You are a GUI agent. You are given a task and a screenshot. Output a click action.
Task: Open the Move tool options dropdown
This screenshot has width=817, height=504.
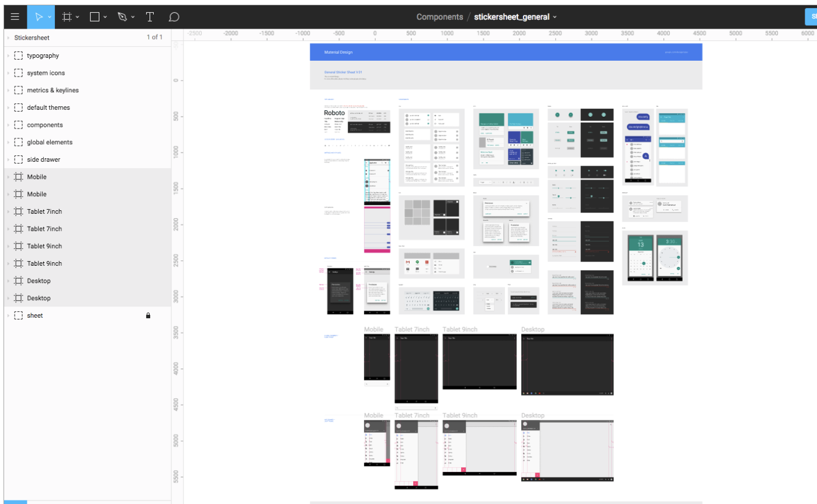(50, 18)
